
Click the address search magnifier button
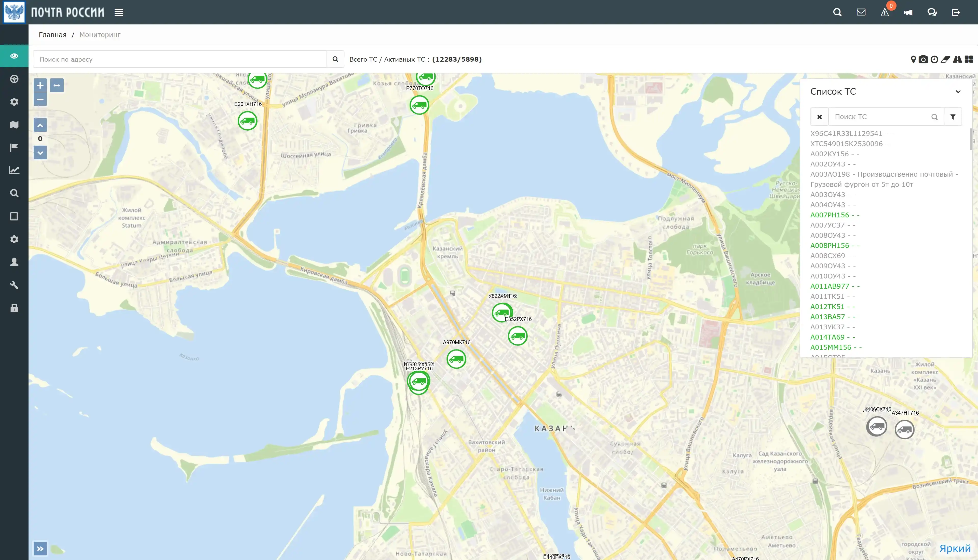coord(335,59)
